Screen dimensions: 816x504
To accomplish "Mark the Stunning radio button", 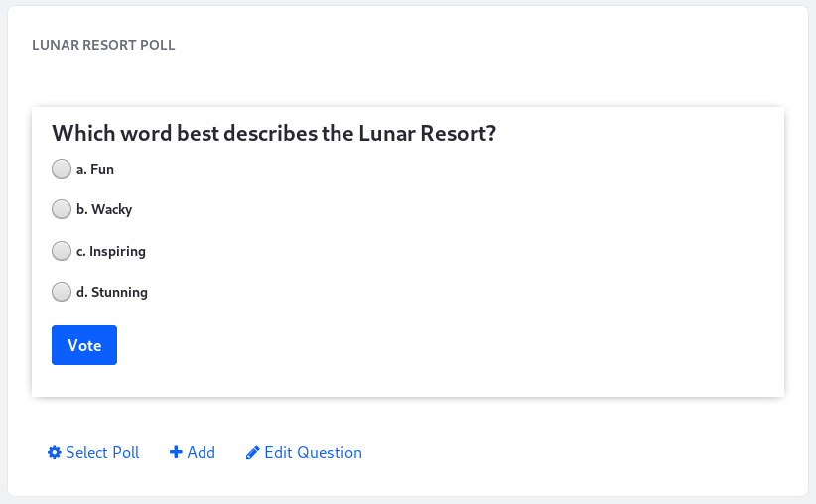I will [62, 292].
